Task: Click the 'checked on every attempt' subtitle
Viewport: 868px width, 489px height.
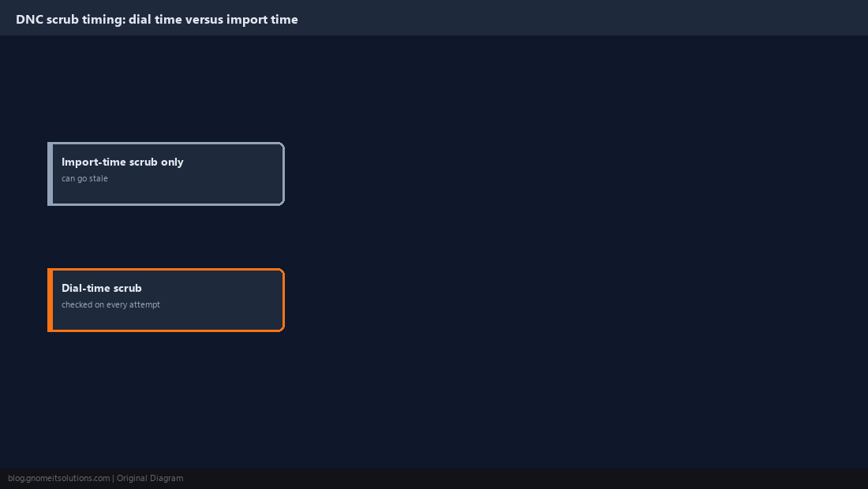Action: 110,304
